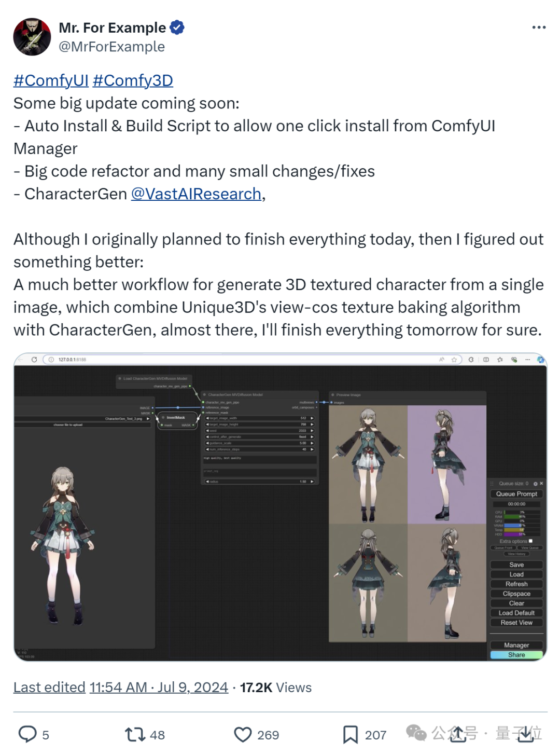The image size is (560, 755).
Task: Open the #ComfyUI hashtag
Action: point(51,80)
